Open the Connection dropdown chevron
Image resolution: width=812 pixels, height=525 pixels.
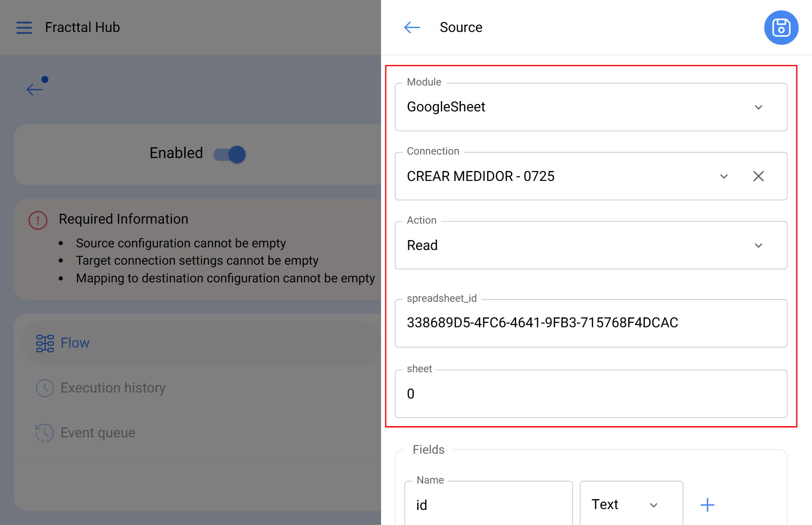pos(724,176)
